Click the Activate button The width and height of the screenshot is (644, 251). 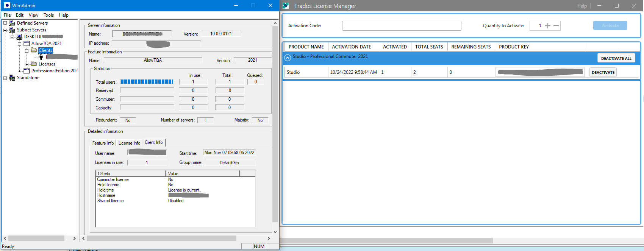point(610,26)
